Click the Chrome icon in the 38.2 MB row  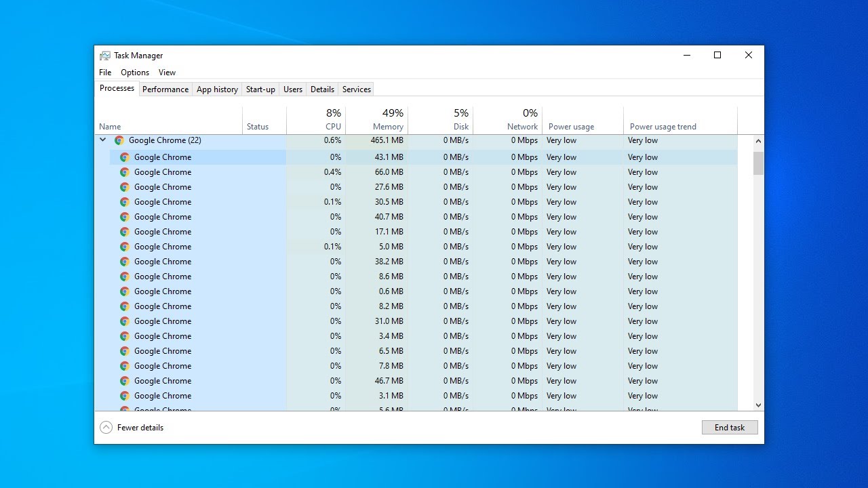pos(125,262)
